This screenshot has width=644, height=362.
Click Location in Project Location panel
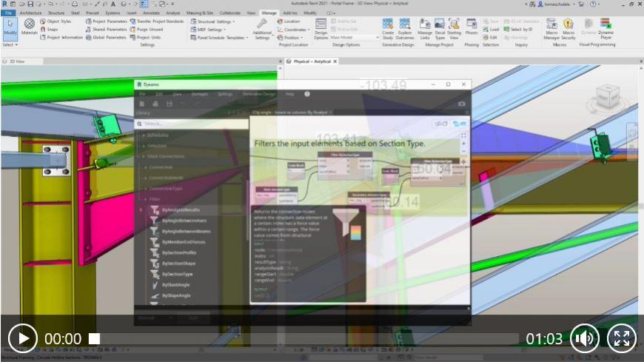pos(289,21)
